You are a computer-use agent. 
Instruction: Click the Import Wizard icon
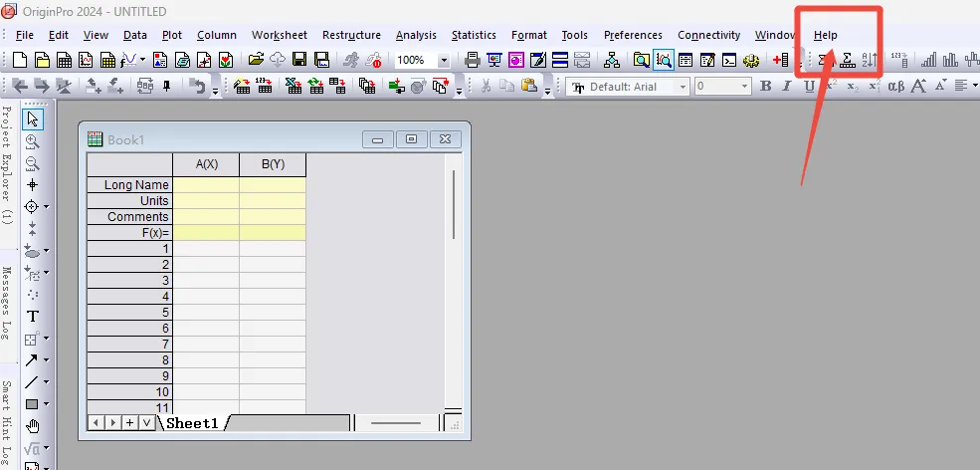click(241, 87)
